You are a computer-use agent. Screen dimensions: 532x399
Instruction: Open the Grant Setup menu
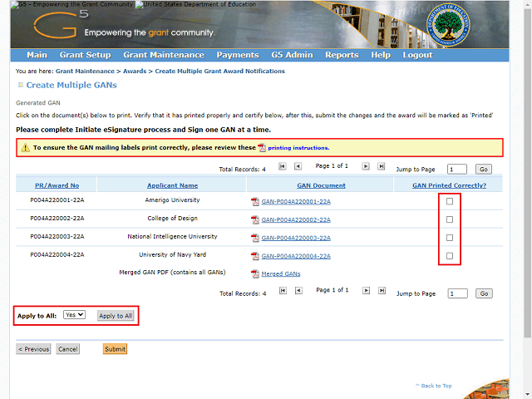[x=85, y=55]
